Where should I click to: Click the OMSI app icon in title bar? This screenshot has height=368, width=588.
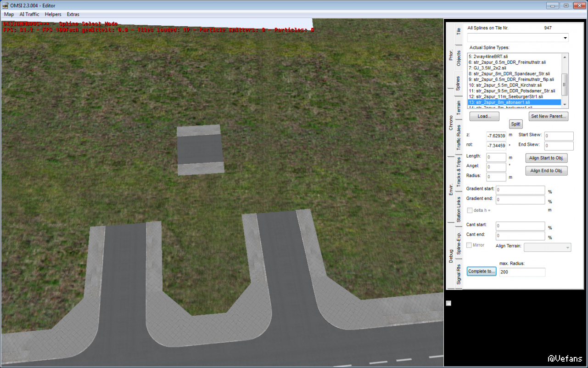6,5
